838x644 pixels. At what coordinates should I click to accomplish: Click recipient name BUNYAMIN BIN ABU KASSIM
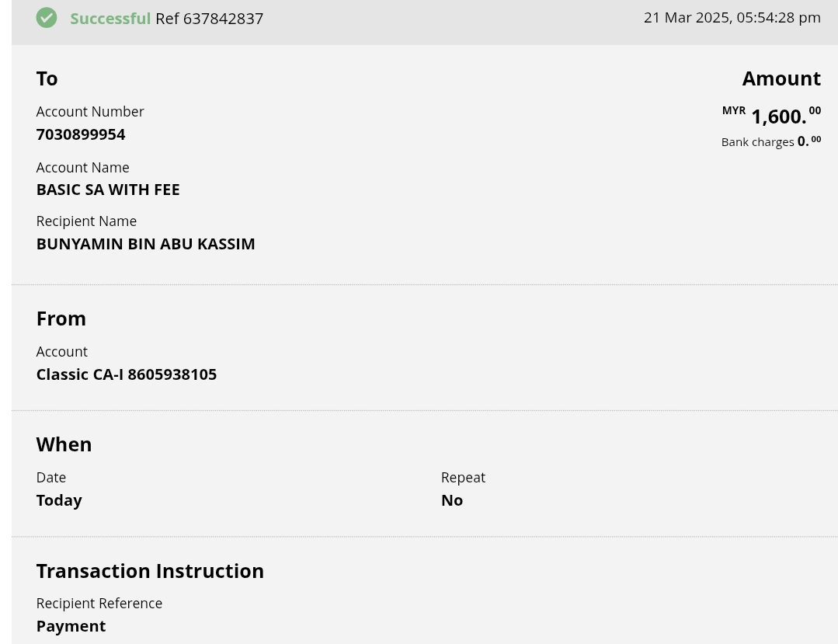[x=145, y=244]
